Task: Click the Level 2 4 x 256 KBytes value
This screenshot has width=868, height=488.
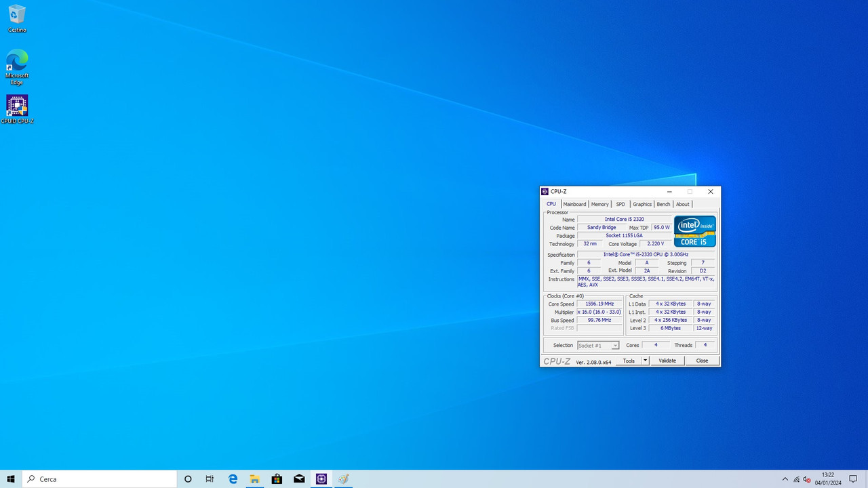Action: 670,320
